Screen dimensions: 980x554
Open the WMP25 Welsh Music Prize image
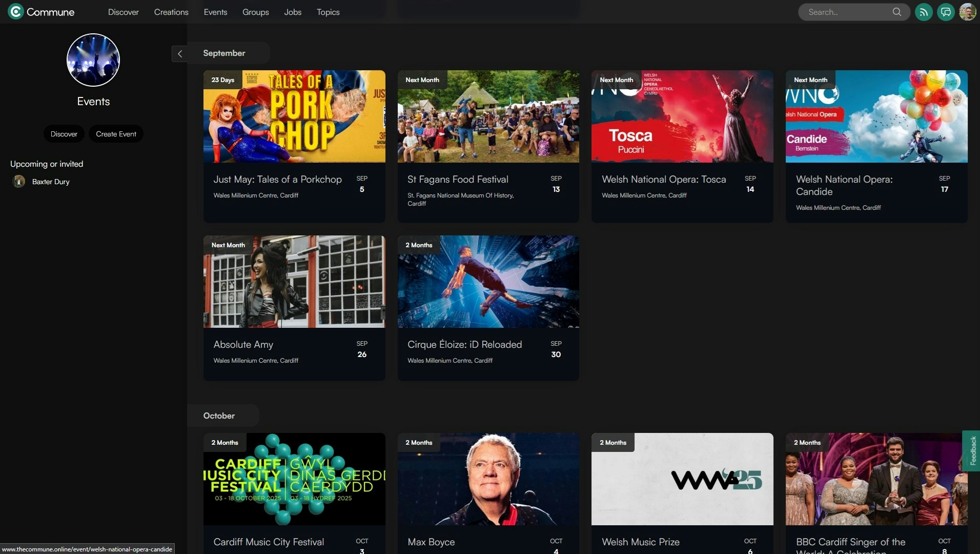[682, 479]
